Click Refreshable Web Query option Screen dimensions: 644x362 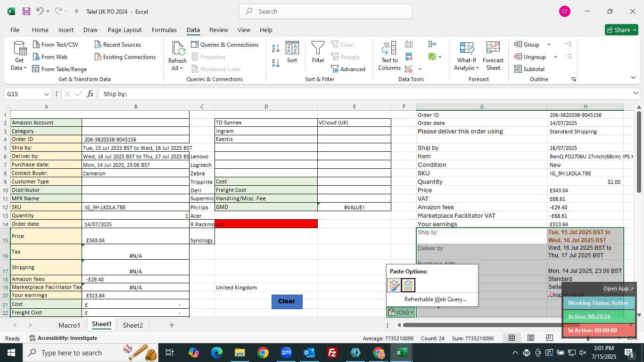pyautogui.click(x=435, y=299)
